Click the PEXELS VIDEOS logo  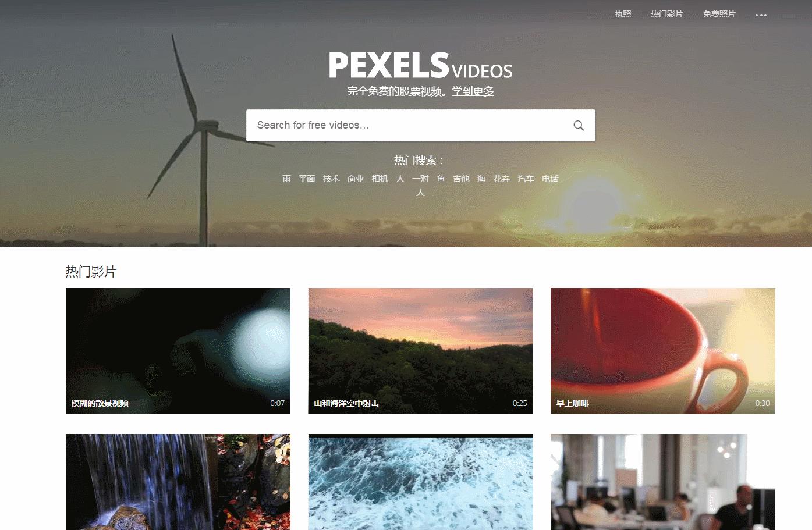(x=420, y=65)
